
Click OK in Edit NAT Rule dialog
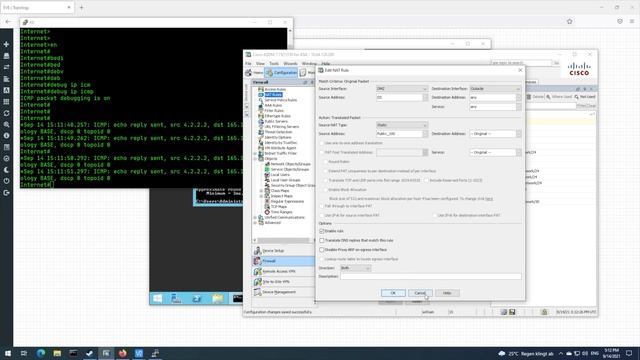coord(393,293)
